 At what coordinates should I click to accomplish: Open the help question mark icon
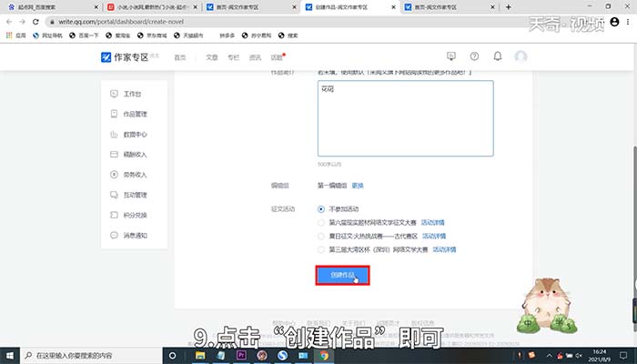pyautogui.click(x=474, y=56)
